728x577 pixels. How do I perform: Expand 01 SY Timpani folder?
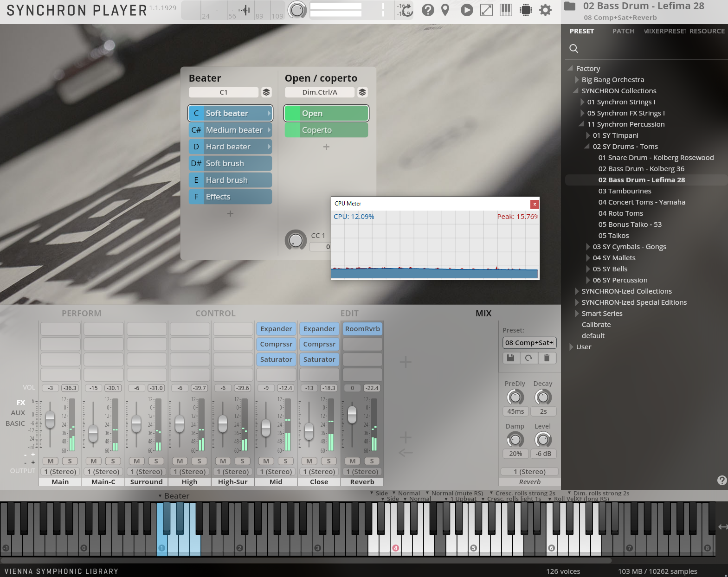(x=588, y=135)
